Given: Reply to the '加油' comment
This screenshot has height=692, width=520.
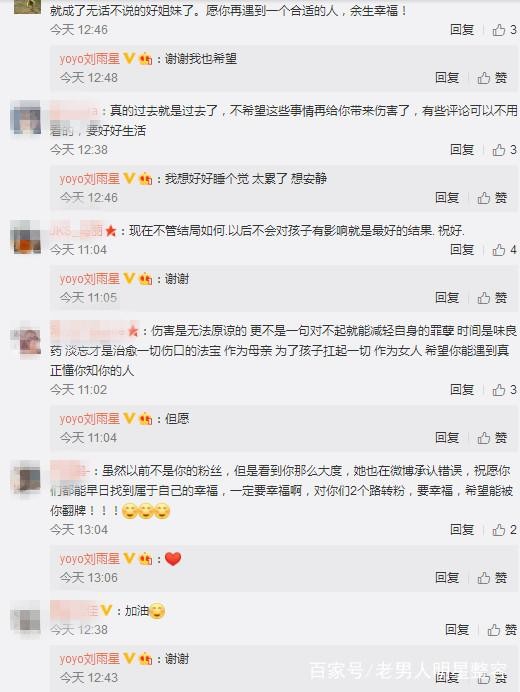Looking at the screenshot, I should [x=457, y=629].
